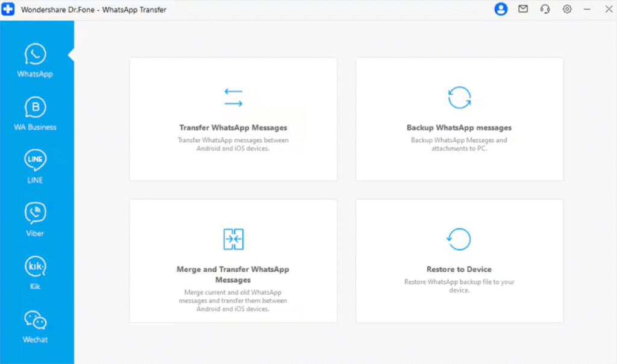
Task: Open the WA Business section
Action: (35, 107)
